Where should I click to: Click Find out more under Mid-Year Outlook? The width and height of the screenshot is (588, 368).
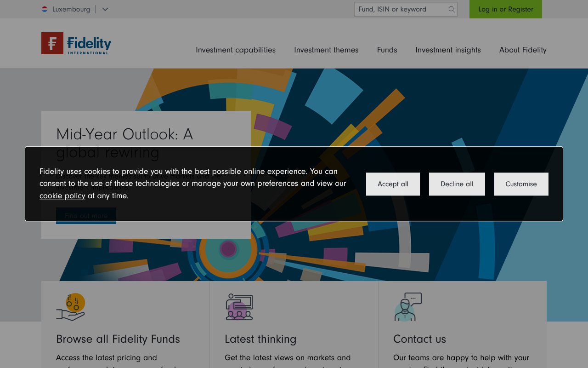[x=86, y=215]
